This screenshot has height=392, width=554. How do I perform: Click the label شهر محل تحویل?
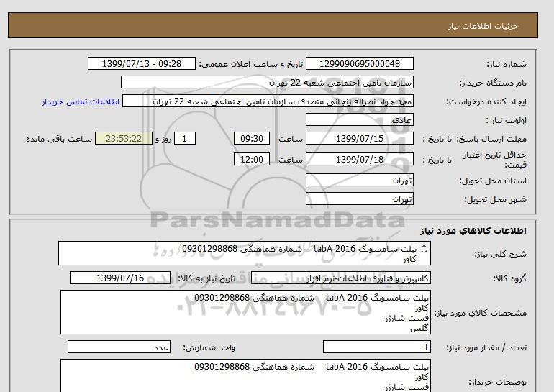[x=495, y=199]
